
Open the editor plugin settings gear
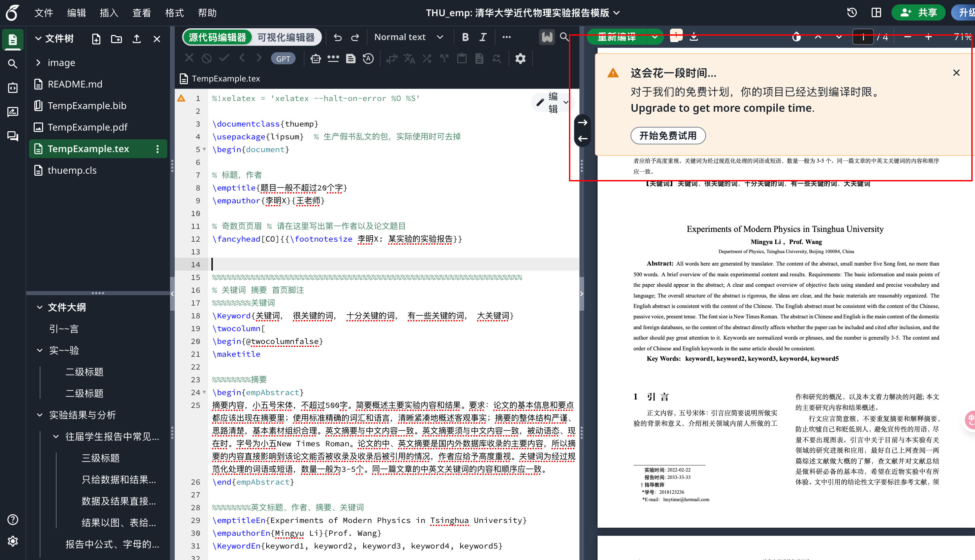coord(520,59)
